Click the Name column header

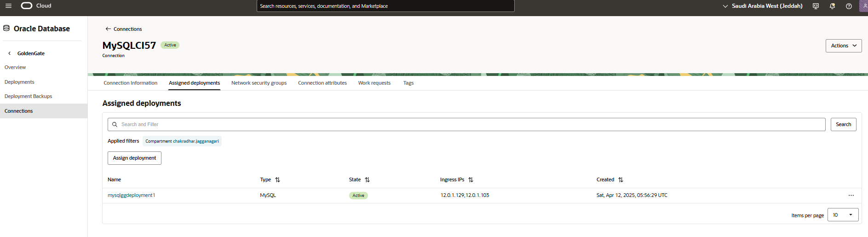point(114,180)
